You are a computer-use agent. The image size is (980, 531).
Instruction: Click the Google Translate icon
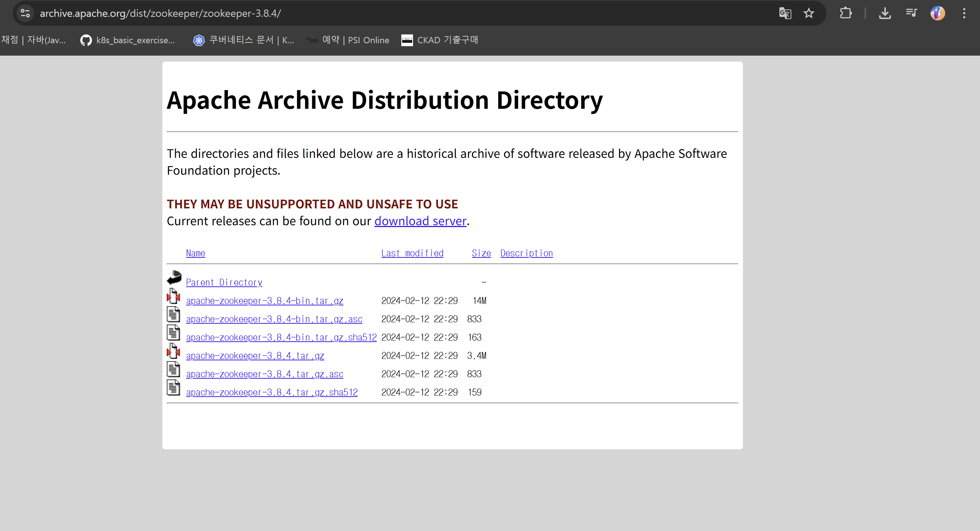pos(785,13)
